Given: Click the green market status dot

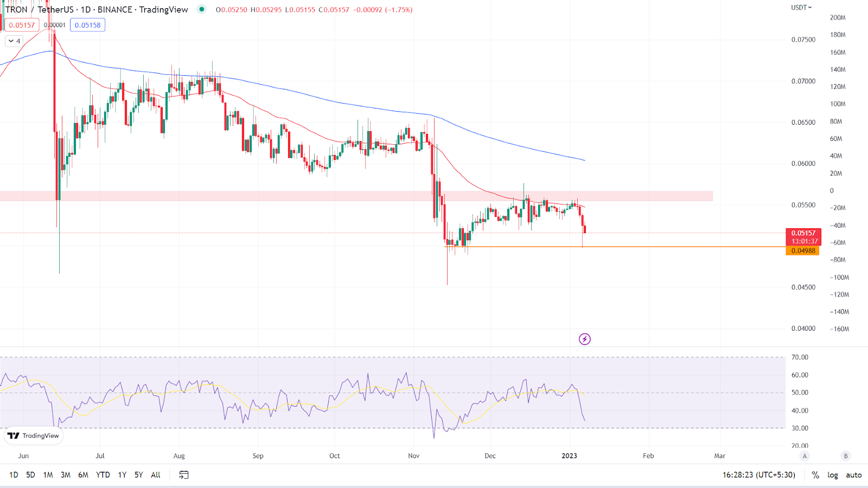Looking at the screenshot, I should click(202, 9).
